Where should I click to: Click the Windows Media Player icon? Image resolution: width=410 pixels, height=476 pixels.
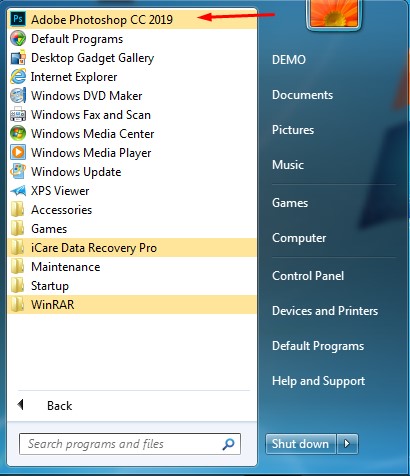[x=18, y=153]
